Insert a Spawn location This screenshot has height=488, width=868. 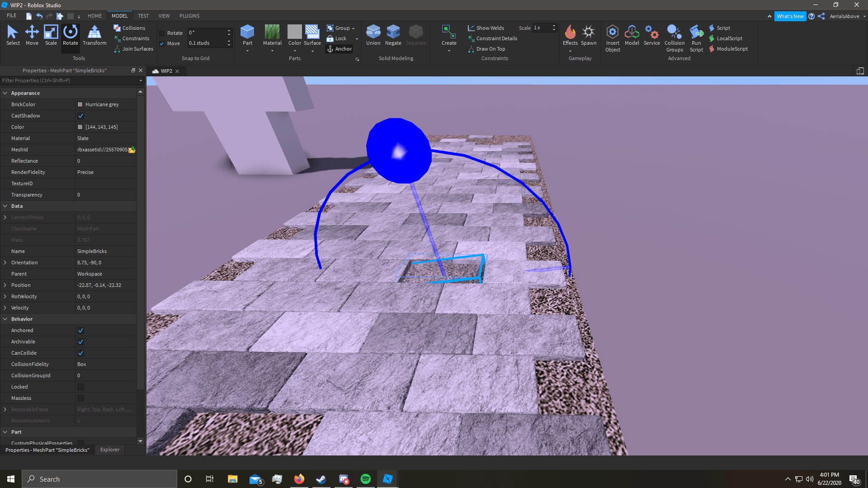coord(589,35)
